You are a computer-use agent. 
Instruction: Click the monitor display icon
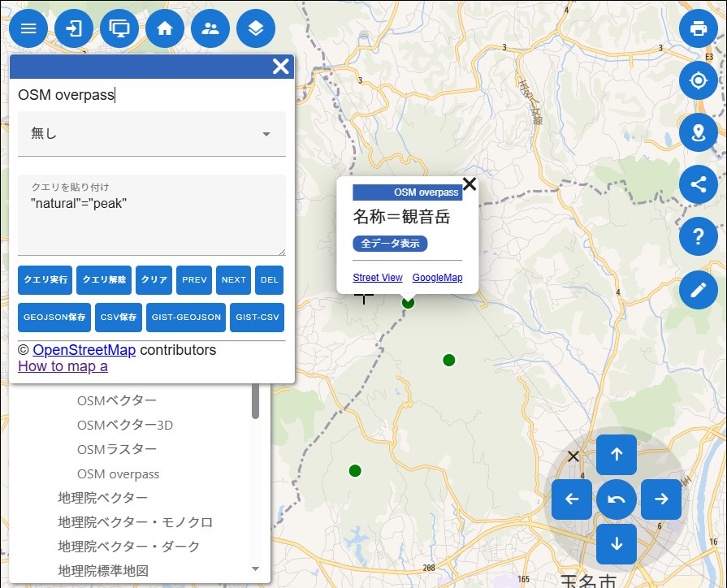(x=119, y=28)
